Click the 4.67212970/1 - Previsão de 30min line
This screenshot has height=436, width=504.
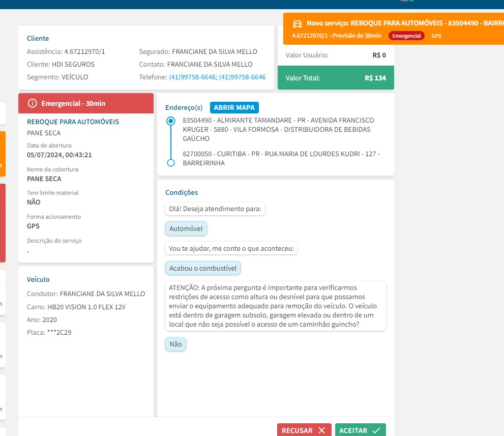pos(337,36)
